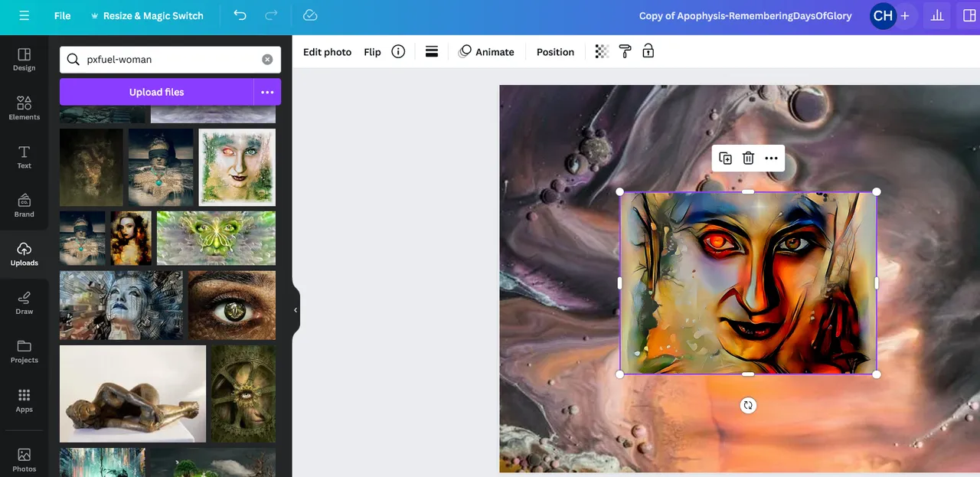The height and width of the screenshot is (477, 980).
Task: Open the image info icon
Action: click(398, 51)
